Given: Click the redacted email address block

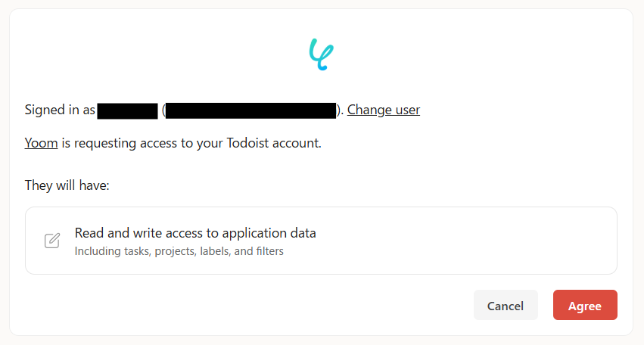Looking at the screenshot, I should coord(250,110).
